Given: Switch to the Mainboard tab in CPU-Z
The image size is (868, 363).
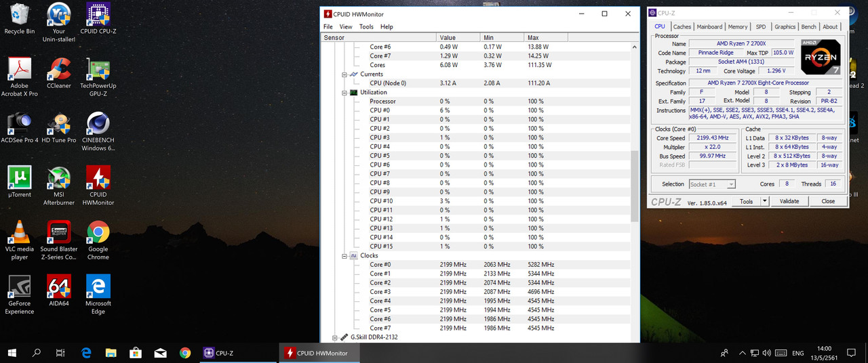Looking at the screenshot, I should coord(710,27).
